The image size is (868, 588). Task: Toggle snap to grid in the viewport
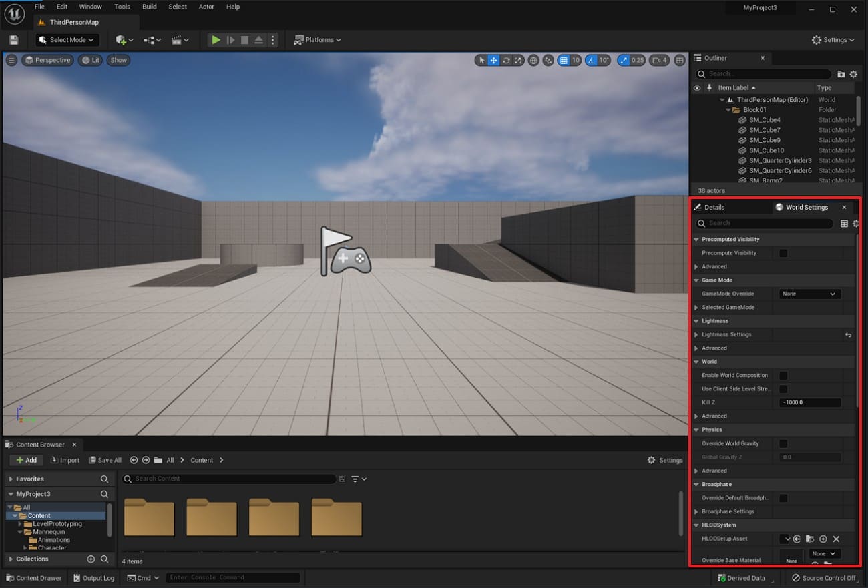pos(565,60)
